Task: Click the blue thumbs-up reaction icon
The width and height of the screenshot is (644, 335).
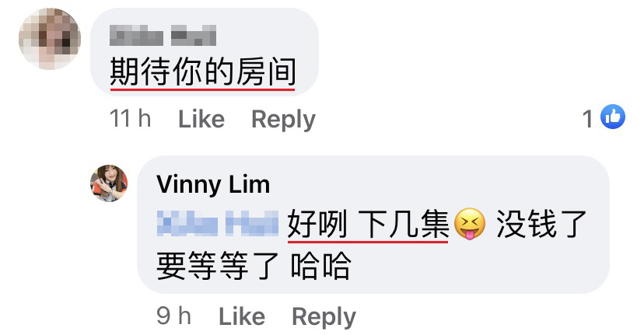Action: tap(612, 117)
